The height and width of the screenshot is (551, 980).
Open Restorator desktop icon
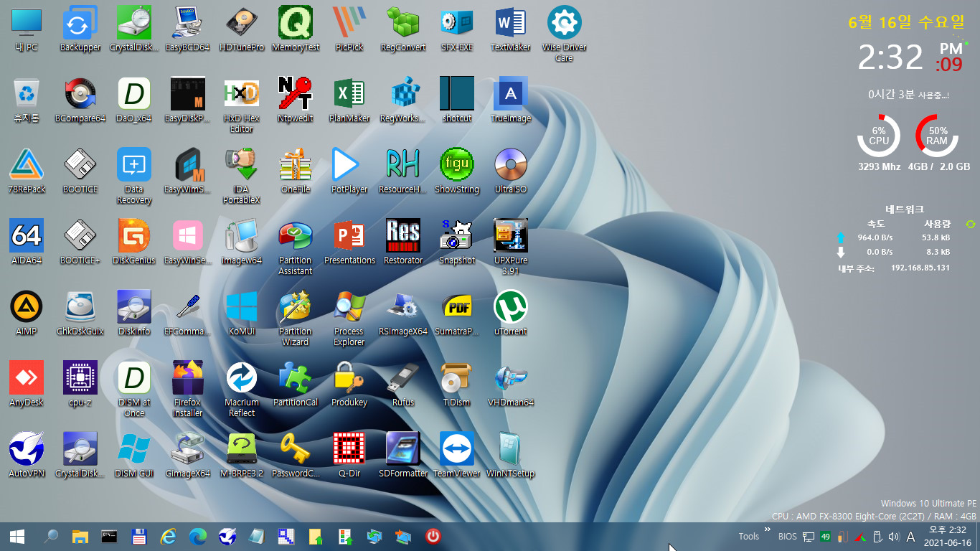pyautogui.click(x=403, y=242)
